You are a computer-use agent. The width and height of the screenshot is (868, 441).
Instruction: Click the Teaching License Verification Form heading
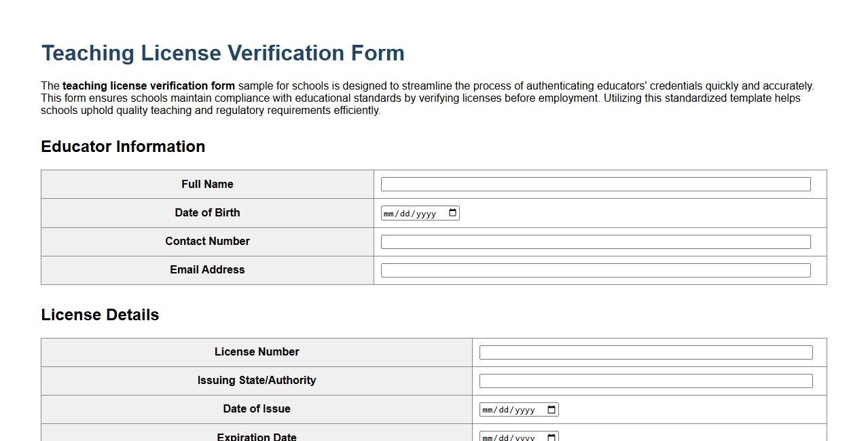[x=223, y=53]
